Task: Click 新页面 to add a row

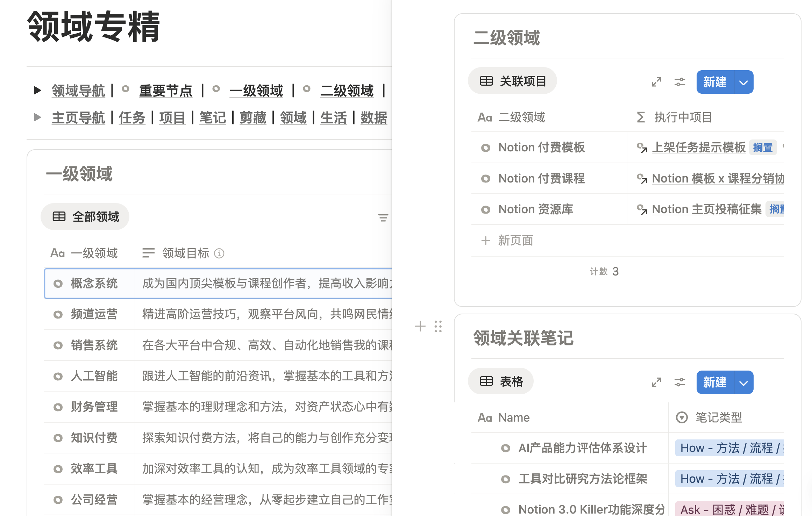Action: 515,241
